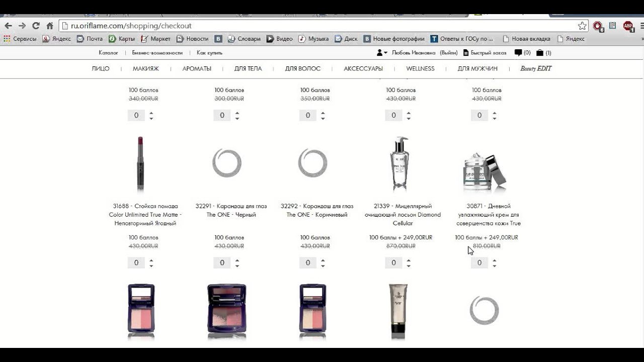The image size is (644, 362).
Task: Click quantity field for micellar lotion 21339
Action: pos(393,263)
